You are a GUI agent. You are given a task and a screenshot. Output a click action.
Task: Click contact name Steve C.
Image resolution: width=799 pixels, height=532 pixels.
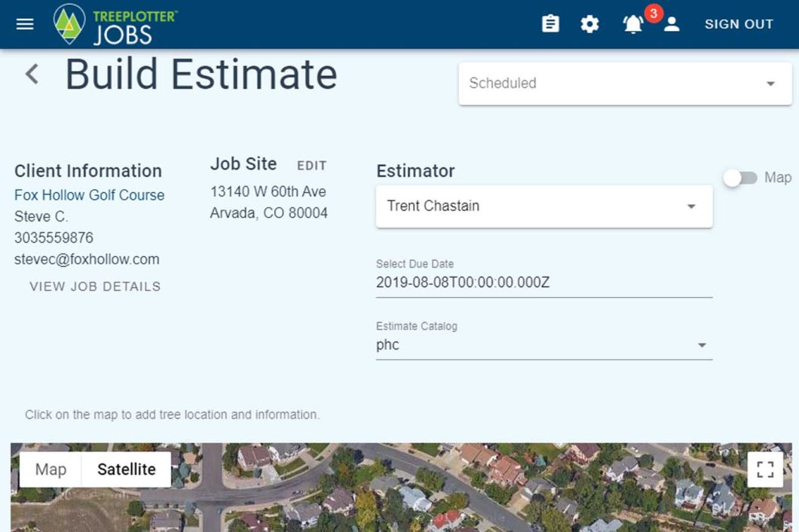(x=41, y=216)
